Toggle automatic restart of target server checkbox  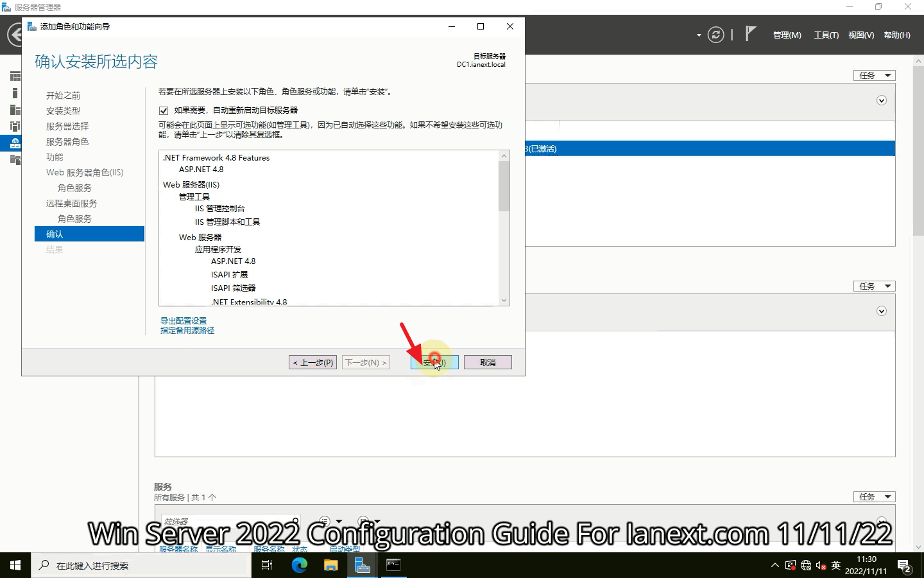point(164,110)
